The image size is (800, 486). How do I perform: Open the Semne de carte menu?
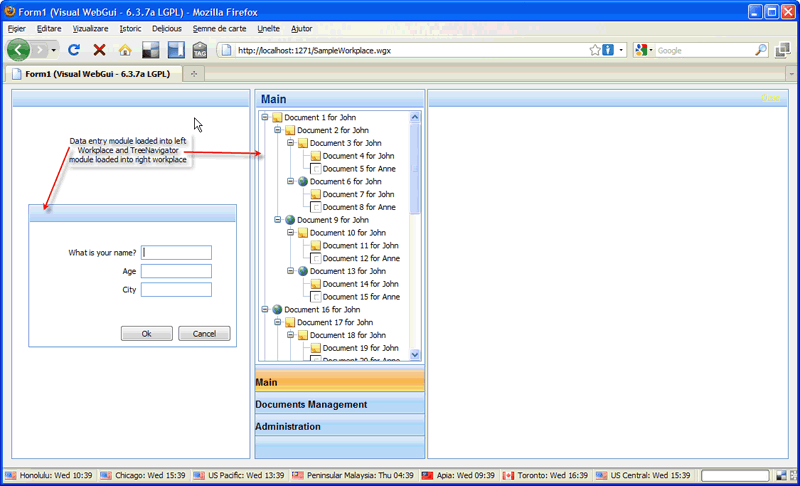[219, 29]
